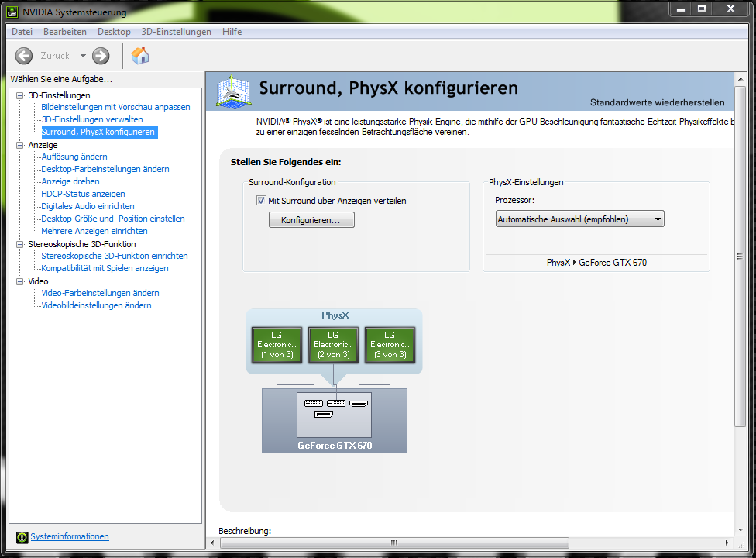Click the vertical scrollbar down arrow
The image size is (756, 558).
740,530
